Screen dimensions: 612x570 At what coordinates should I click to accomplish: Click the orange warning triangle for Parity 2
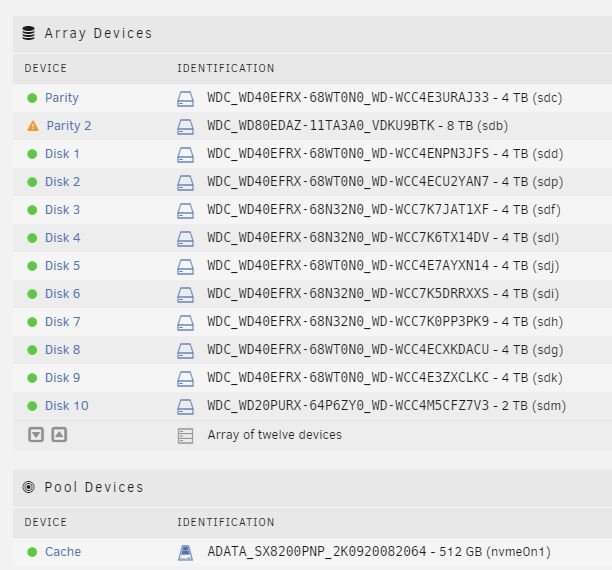33,126
